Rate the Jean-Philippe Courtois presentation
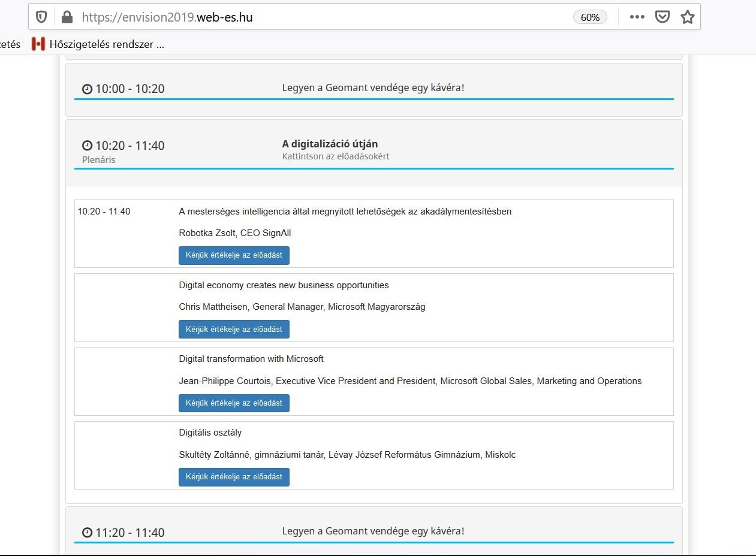756x556 pixels. [x=234, y=403]
